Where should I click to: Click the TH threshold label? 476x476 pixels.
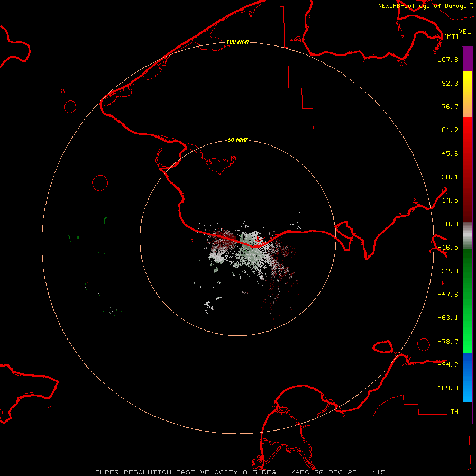pos(454,412)
